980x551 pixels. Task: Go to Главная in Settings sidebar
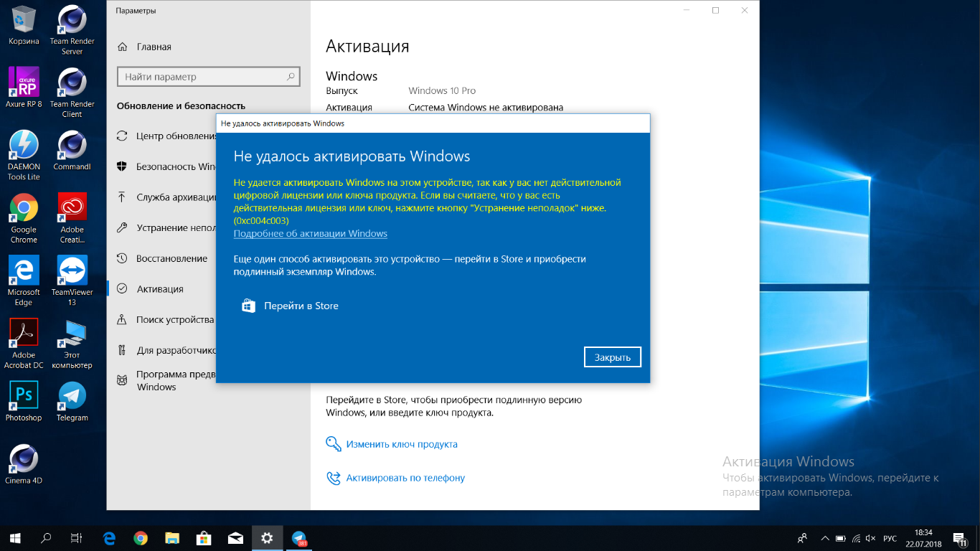(x=154, y=47)
